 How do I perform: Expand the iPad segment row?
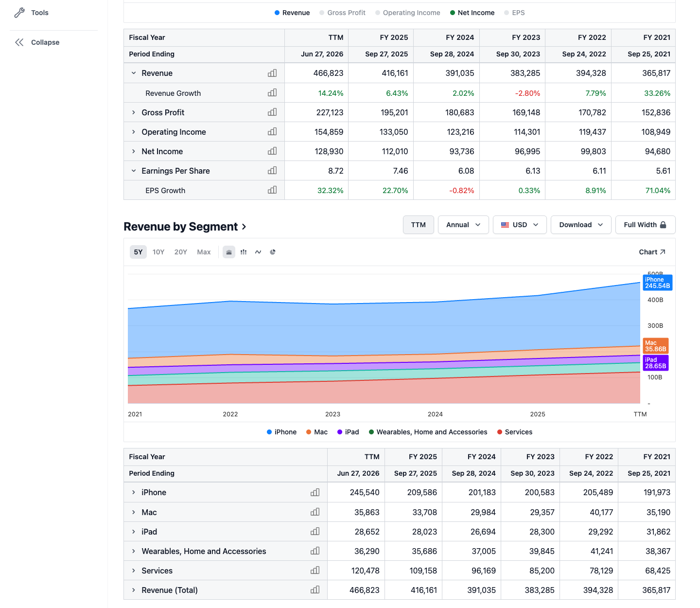134,532
